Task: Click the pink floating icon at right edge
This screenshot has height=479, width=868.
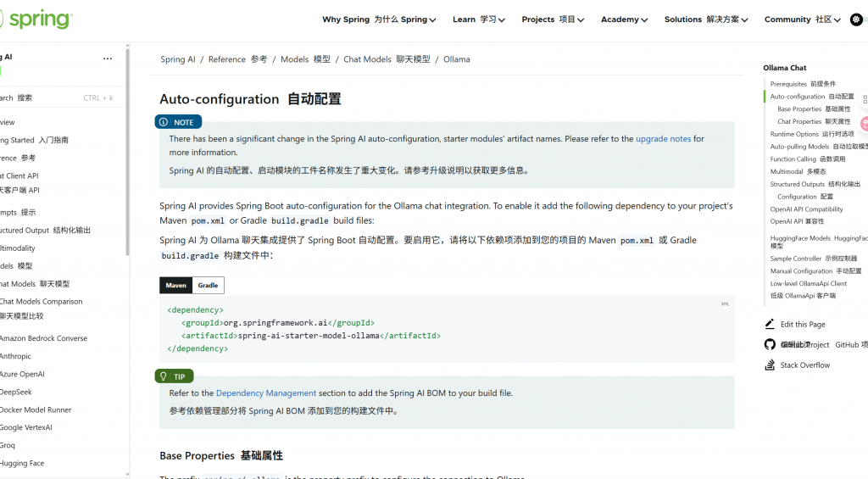Action: (865, 124)
